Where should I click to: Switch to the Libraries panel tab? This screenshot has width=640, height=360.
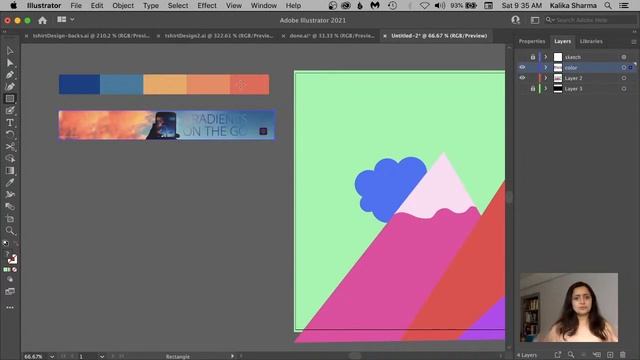pyautogui.click(x=591, y=41)
